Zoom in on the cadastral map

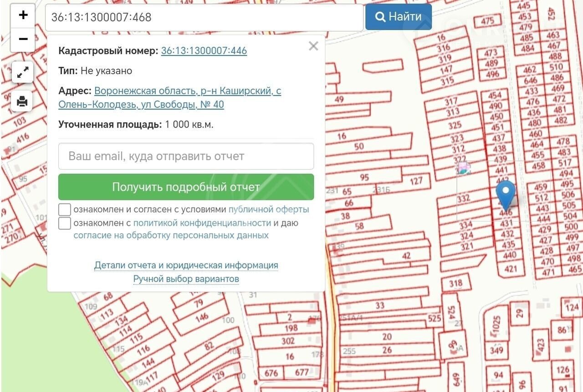[x=23, y=15]
